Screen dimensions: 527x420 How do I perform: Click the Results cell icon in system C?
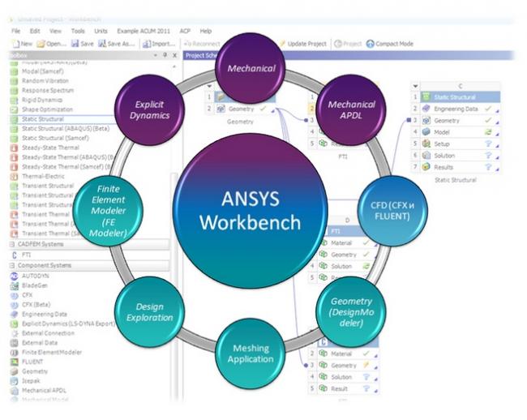coord(426,167)
